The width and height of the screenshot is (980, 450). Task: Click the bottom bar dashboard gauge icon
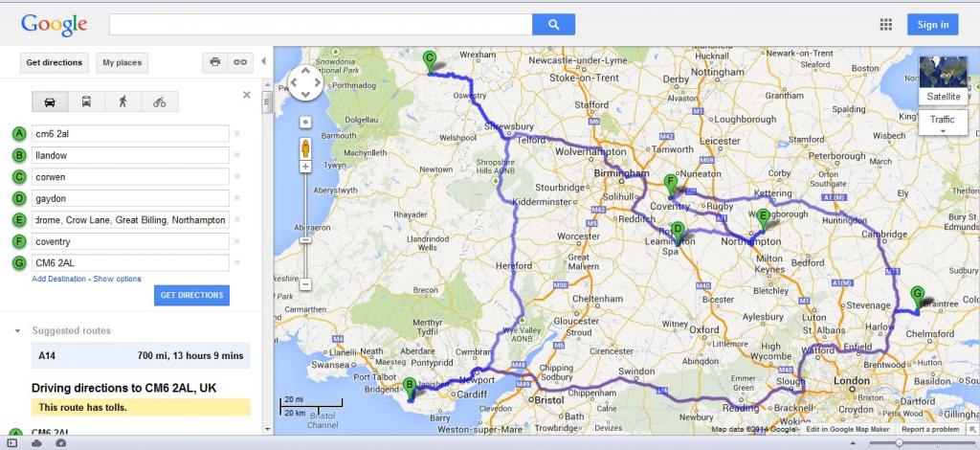[x=61, y=443]
